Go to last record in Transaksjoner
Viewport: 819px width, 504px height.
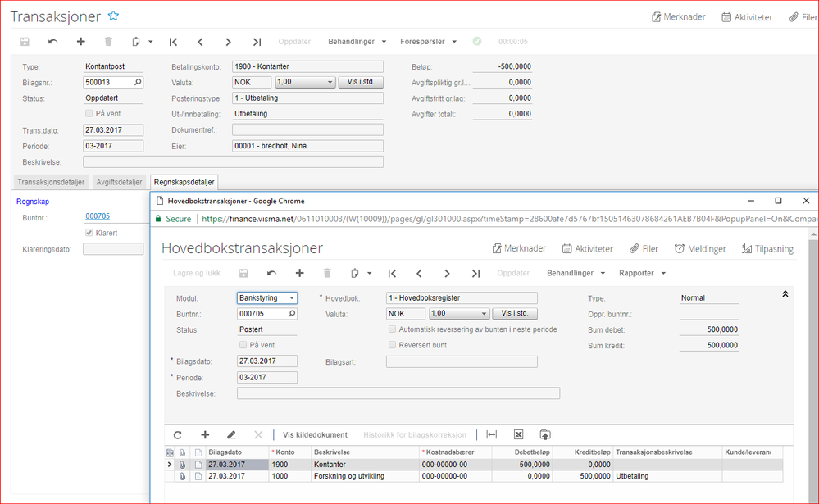click(257, 42)
